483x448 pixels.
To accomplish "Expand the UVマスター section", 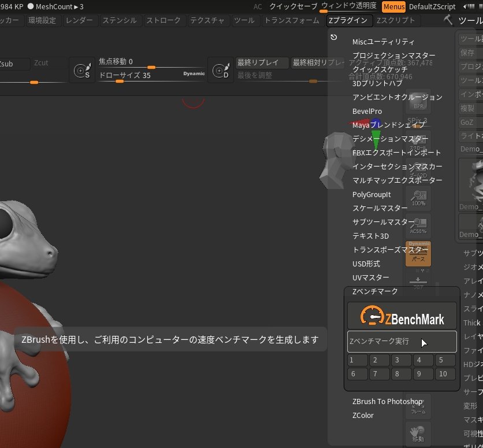I will coord(370,277).
